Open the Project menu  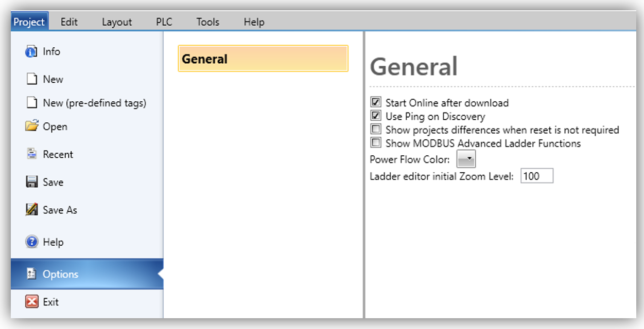[x=29, y=22]
